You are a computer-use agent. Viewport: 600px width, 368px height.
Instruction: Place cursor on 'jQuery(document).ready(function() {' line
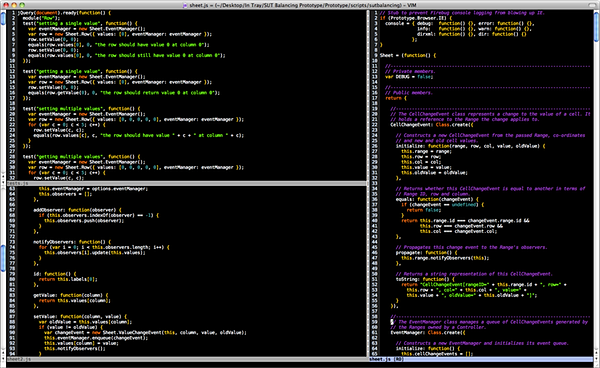(64, 13)
